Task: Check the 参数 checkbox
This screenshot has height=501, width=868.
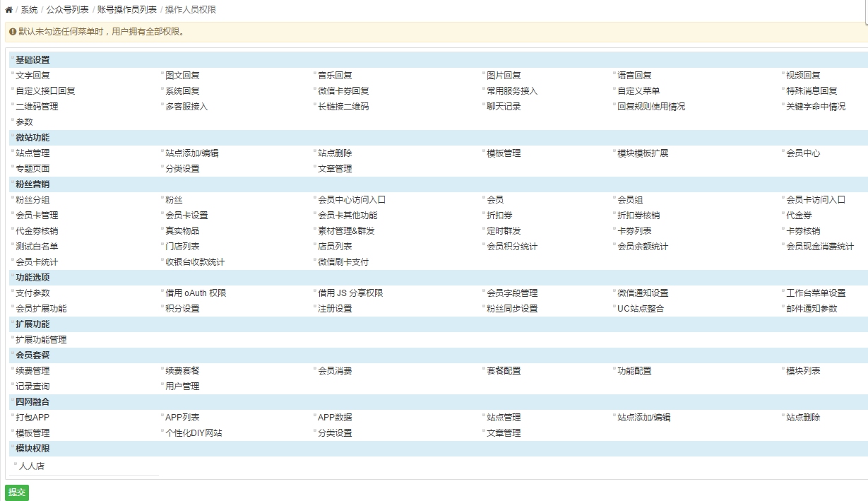Action: (x=13, y=120)
